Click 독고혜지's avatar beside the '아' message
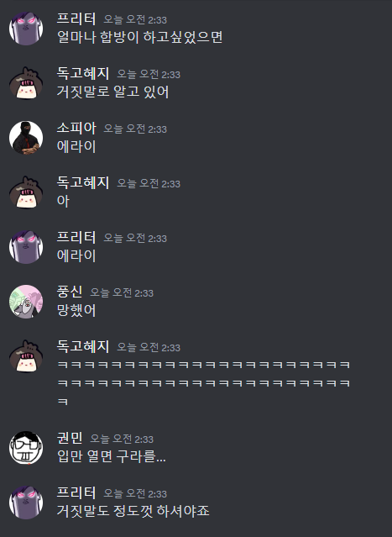The image size is (392, 537). click(26, 192)
